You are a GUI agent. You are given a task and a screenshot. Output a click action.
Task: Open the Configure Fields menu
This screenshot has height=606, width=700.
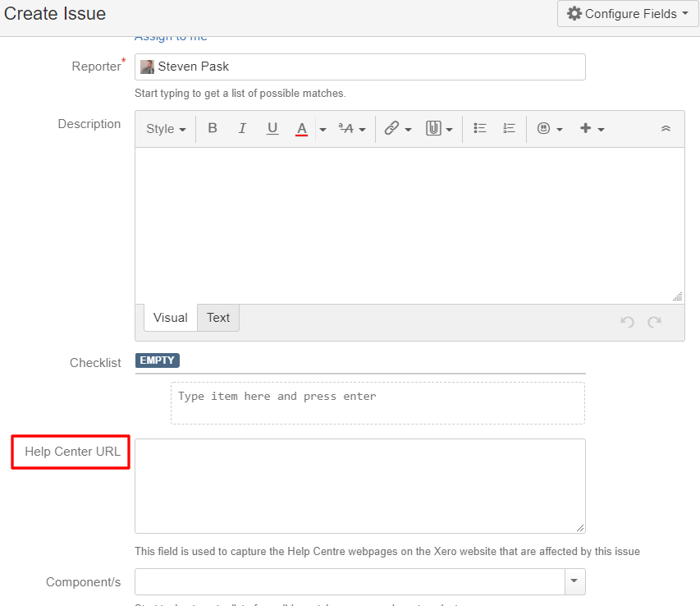coord(627,14)
